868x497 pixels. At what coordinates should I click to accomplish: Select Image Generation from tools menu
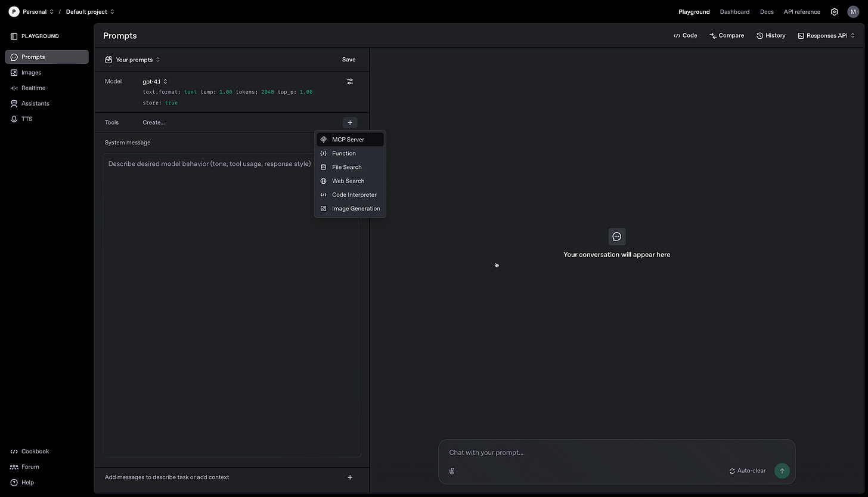(350, 209)
